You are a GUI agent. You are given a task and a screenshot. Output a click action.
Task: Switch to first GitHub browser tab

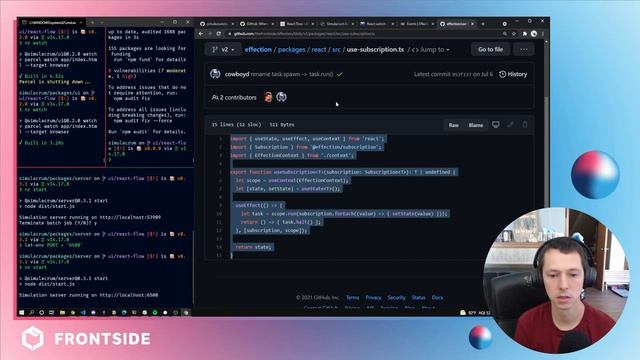216,24
